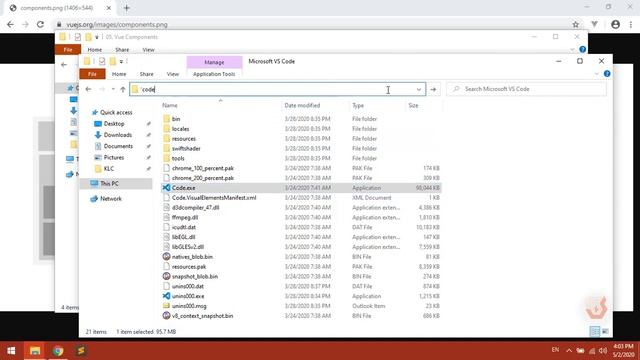Select natives_blob.bin file
Screen dimensions: 640x360
[192, 257]
